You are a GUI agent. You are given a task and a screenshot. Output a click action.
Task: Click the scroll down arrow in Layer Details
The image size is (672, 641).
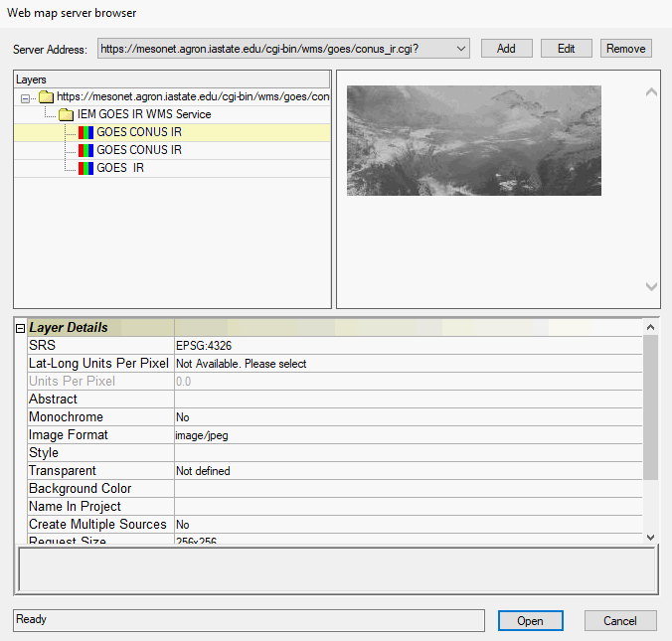point(650,537)
